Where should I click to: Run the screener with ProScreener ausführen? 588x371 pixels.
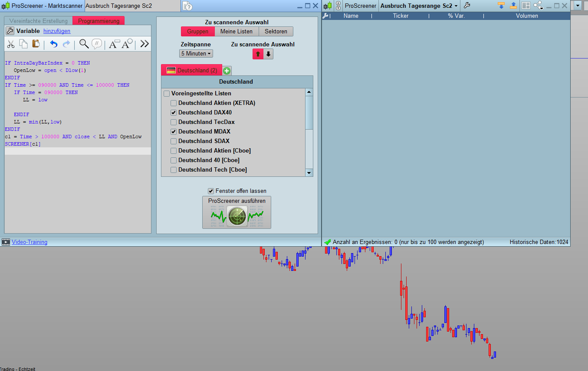tap(237, 212)
